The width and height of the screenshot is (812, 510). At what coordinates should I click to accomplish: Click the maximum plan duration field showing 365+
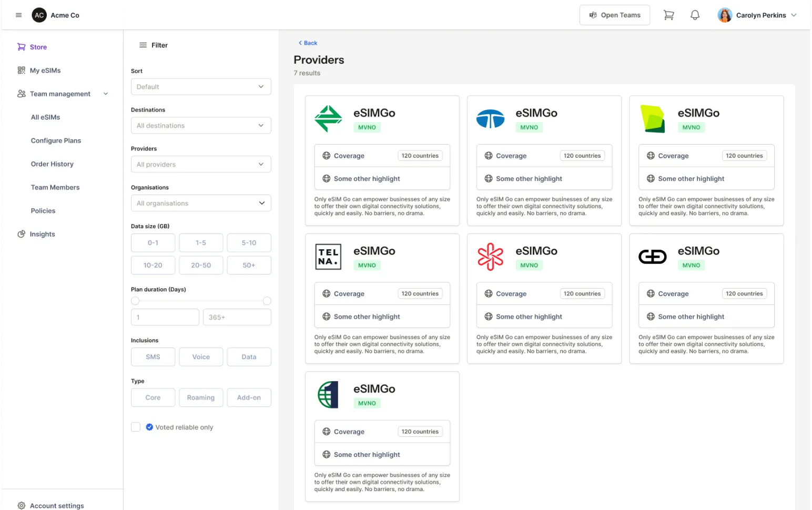pyautogui.click(x=237, y=318)
